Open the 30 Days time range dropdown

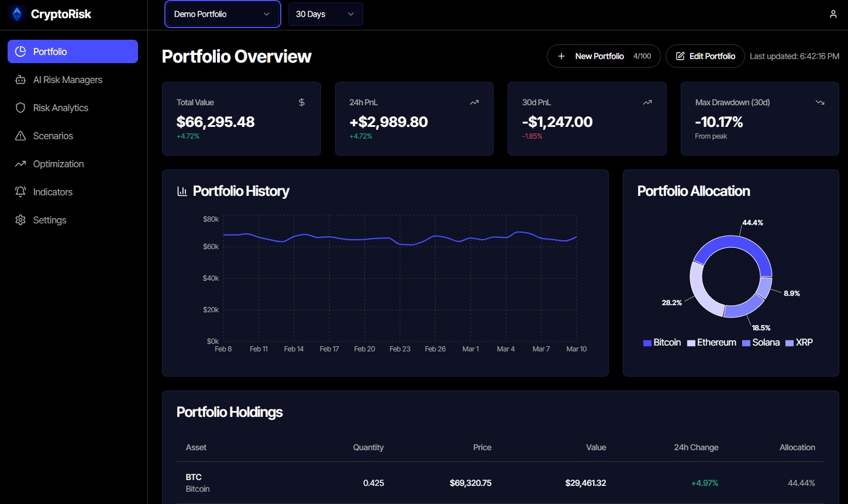pyautogui.click(x=325, y=13)
